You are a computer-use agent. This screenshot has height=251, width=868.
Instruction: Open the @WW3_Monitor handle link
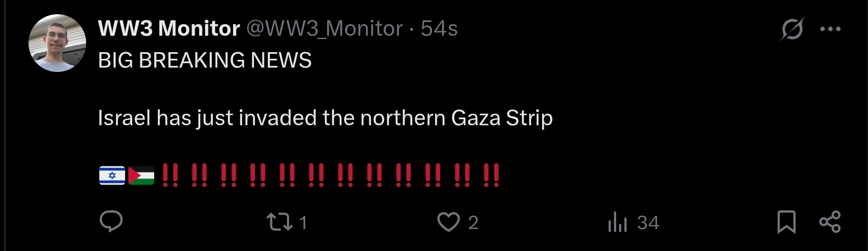click(x=324, y=29)
